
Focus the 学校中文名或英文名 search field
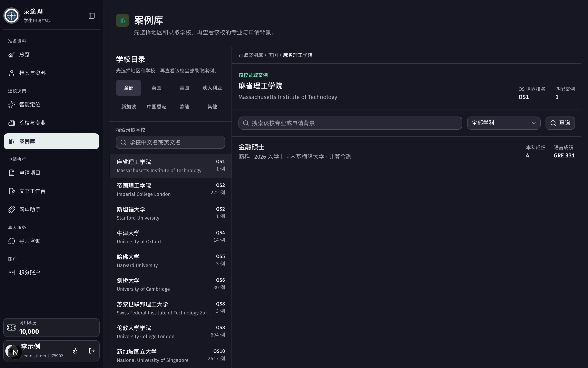170,142
